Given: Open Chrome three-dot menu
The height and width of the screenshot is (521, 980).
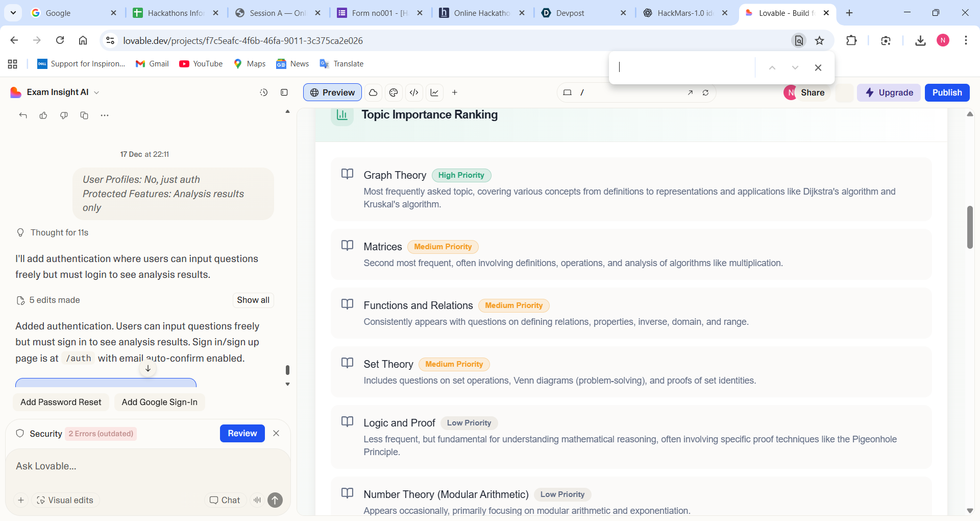Looking at the screenshot, I should (x=966, y=40).
